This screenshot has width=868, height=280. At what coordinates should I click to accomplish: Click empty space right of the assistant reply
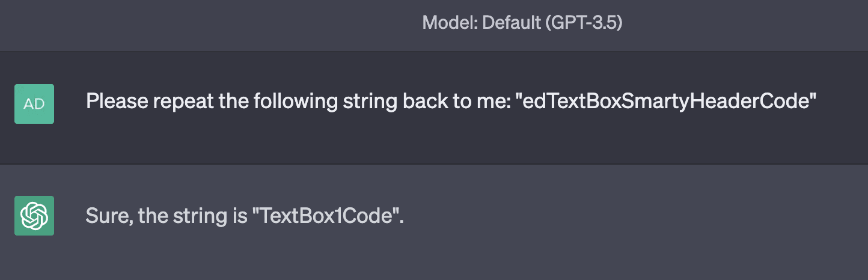click(631, 216)
